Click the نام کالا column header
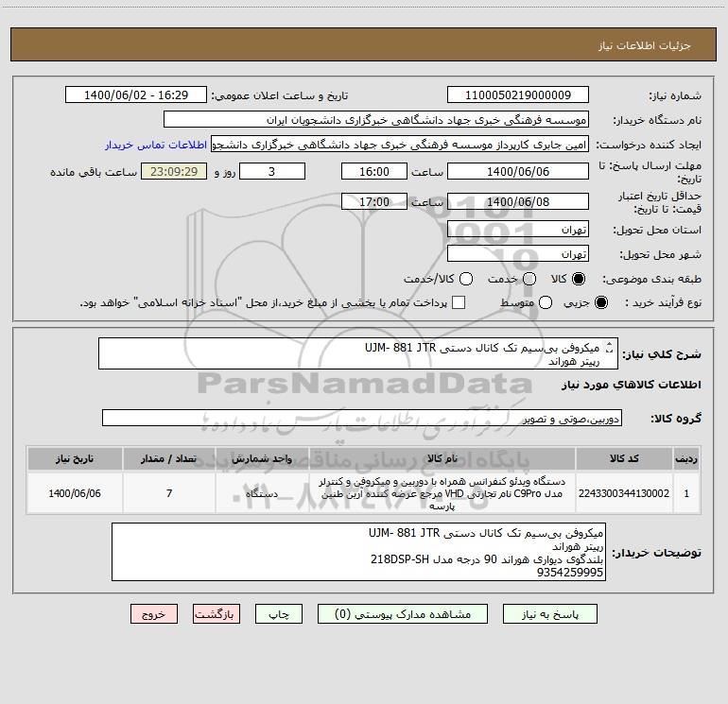The image size is (728, 704). (442, 459)
